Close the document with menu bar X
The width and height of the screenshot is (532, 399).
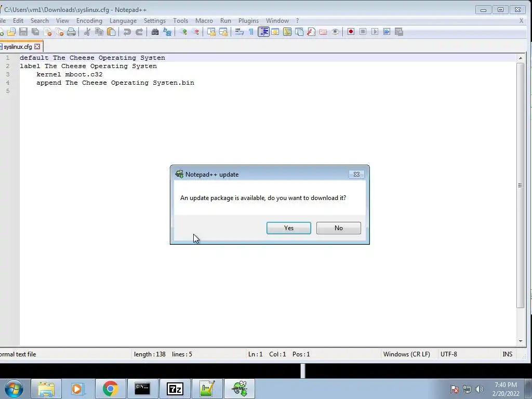(x=522, y=21)
